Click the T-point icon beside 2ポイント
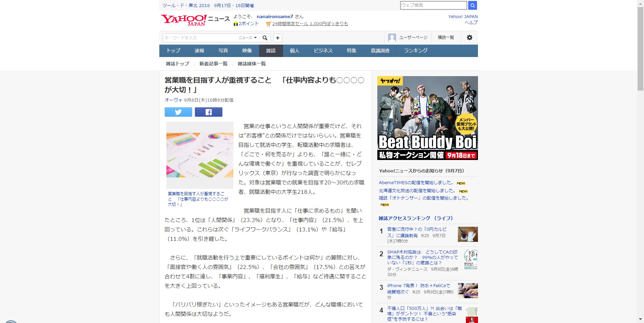Image resolution: width=644 pixels, height=323 pixels. pos(236,24)
